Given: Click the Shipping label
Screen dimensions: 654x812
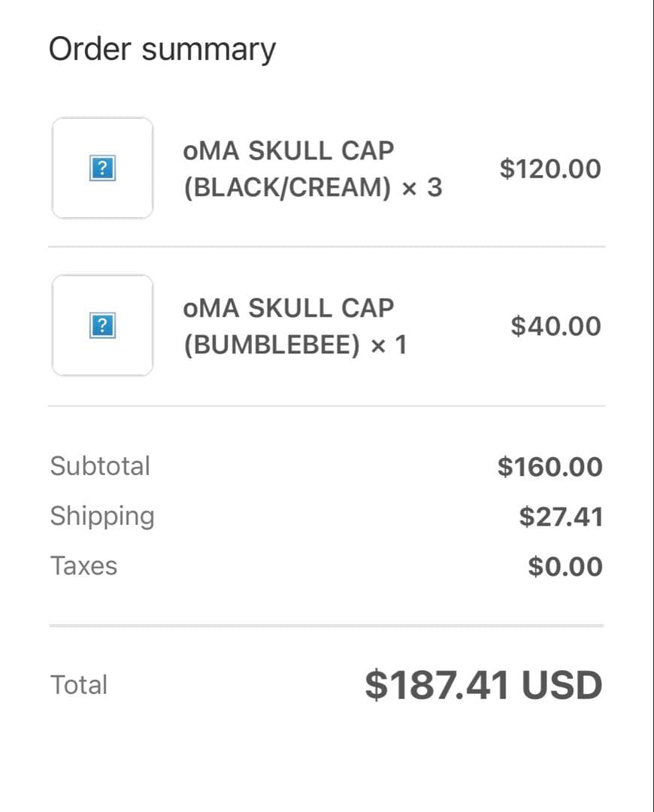Looking at the screenshot, I should [102, 516].
